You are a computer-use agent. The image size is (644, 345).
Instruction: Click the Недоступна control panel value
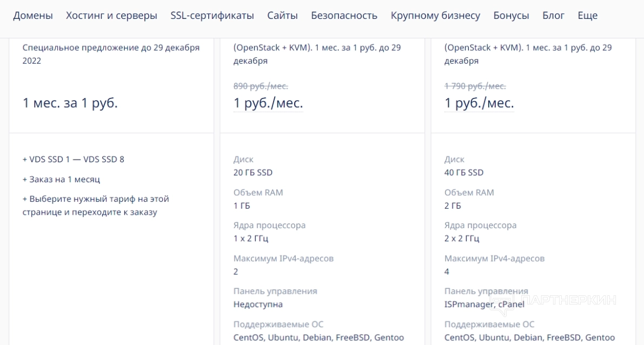pyautogui.click(x=258, y=304)
